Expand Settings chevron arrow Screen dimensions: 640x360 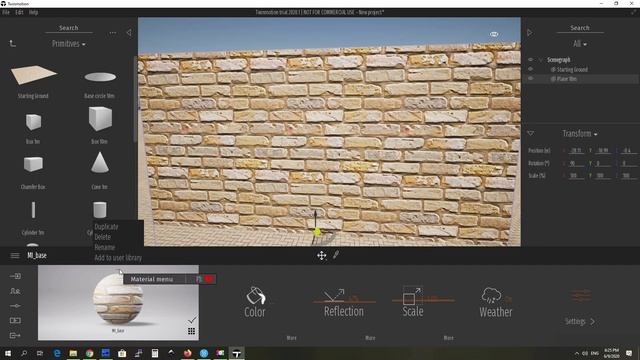tap(592, 322)
